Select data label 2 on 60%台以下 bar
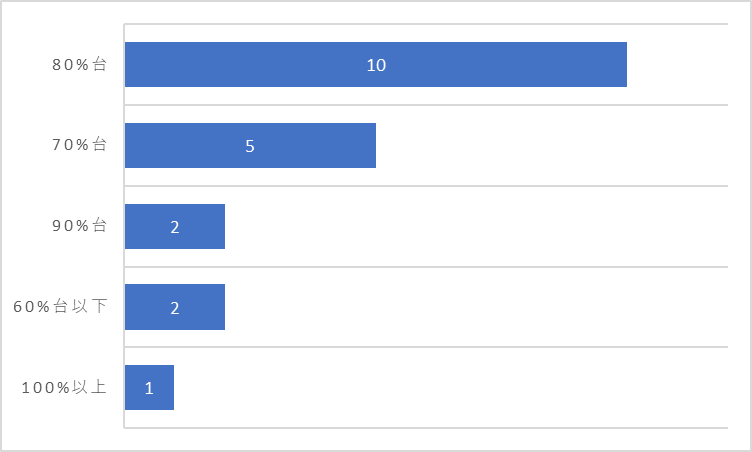Image resolution: width=752 pixels, height=452 pixels. click(x=175, y=308)
